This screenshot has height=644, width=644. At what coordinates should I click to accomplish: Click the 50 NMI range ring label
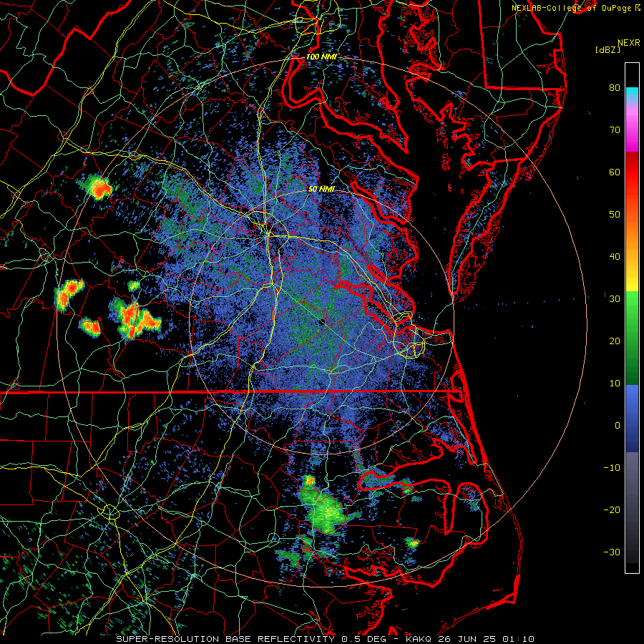tap(321, 190)
